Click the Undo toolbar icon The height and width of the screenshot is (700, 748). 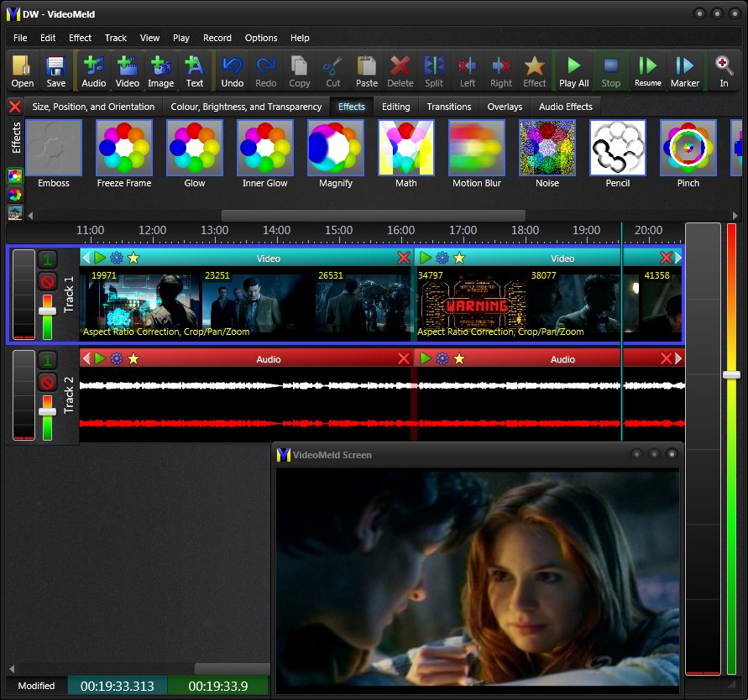tap(232, 71)
